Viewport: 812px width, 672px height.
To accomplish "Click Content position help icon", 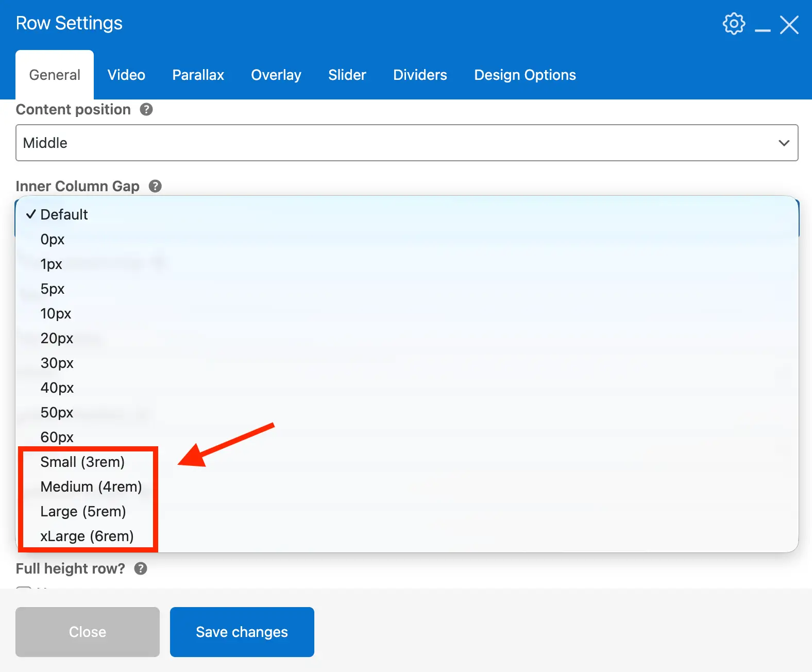I will click(x=146, y=109).
